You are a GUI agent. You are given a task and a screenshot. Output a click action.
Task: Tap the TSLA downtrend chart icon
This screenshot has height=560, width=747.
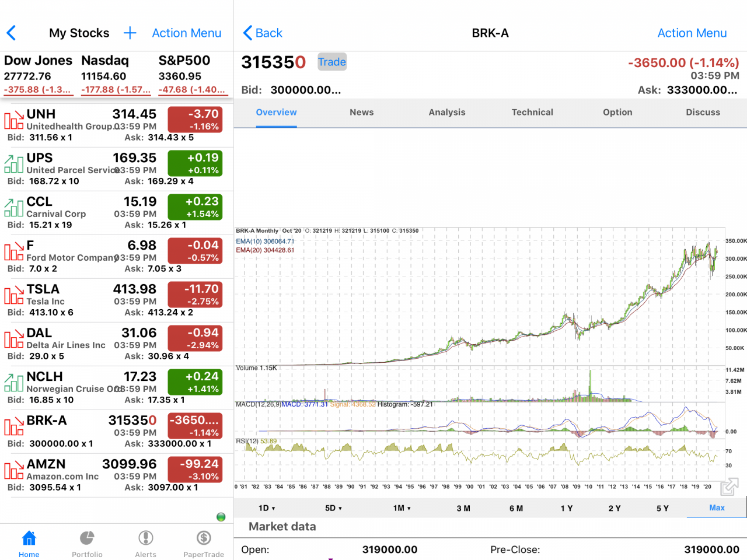pos(14,295)
